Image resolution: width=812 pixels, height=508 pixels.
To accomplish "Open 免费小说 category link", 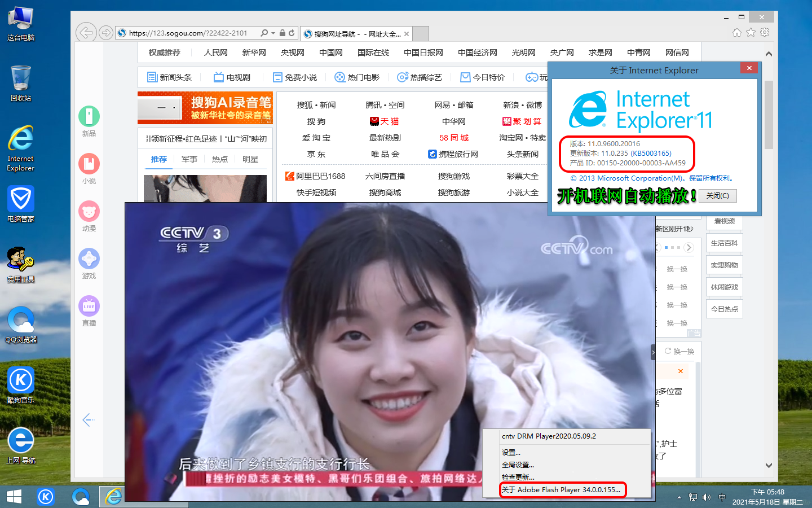I will pos(294,77).
